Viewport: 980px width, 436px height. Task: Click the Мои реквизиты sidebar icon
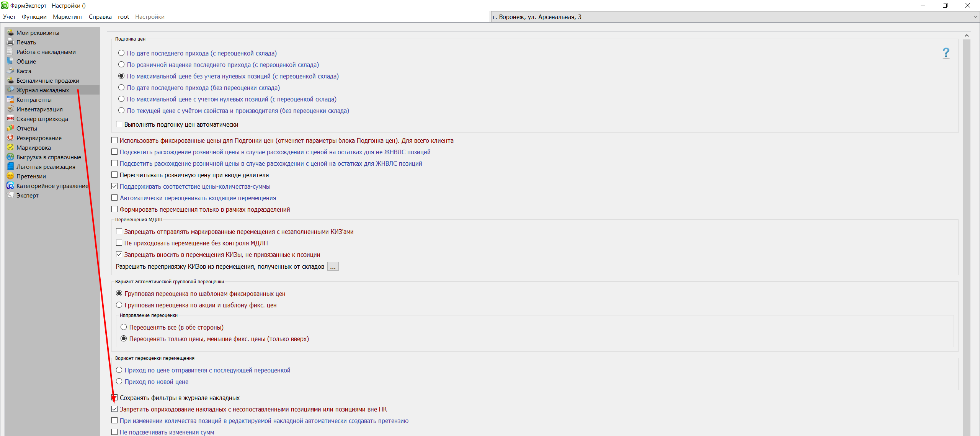point(10,33)
